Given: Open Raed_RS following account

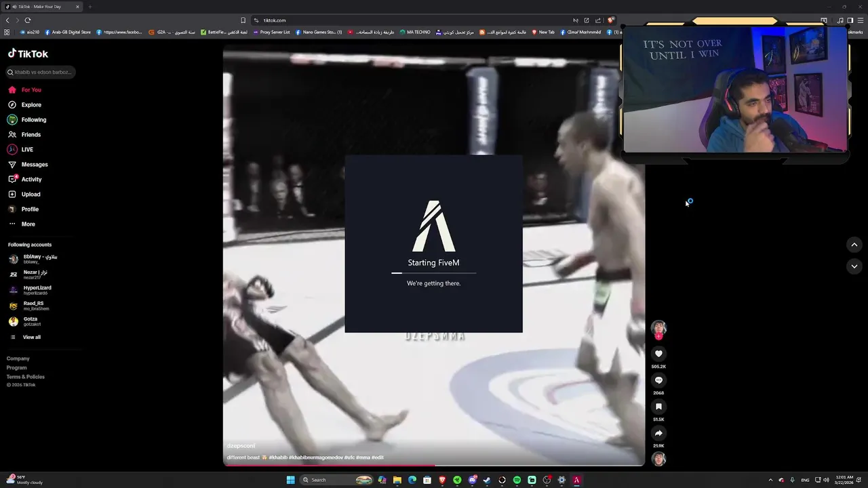Looking at the screenshot, I should (29, 306).
